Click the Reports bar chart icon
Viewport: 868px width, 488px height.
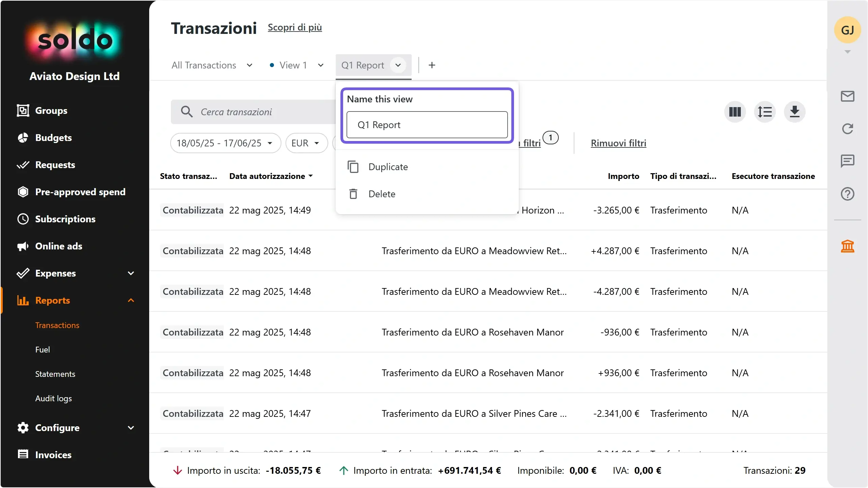23,300
